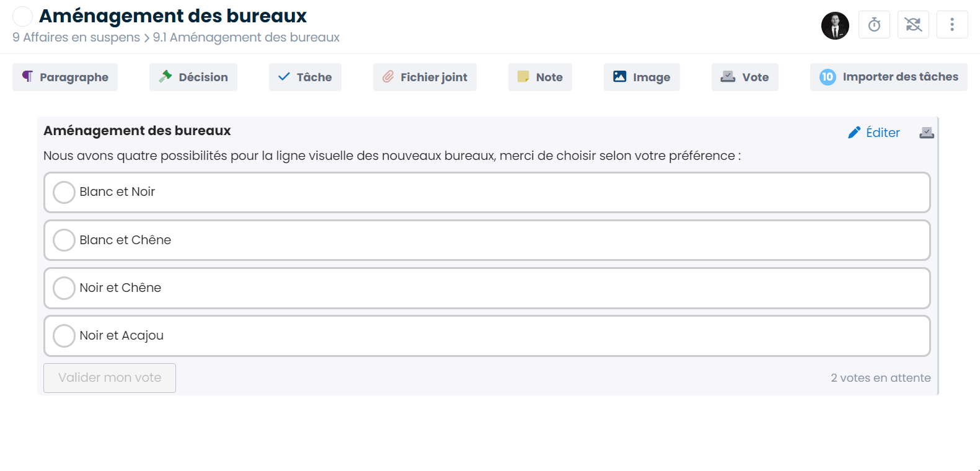Insert an Image block
Viewport: 980px width, 471px height.
(642, 77)
